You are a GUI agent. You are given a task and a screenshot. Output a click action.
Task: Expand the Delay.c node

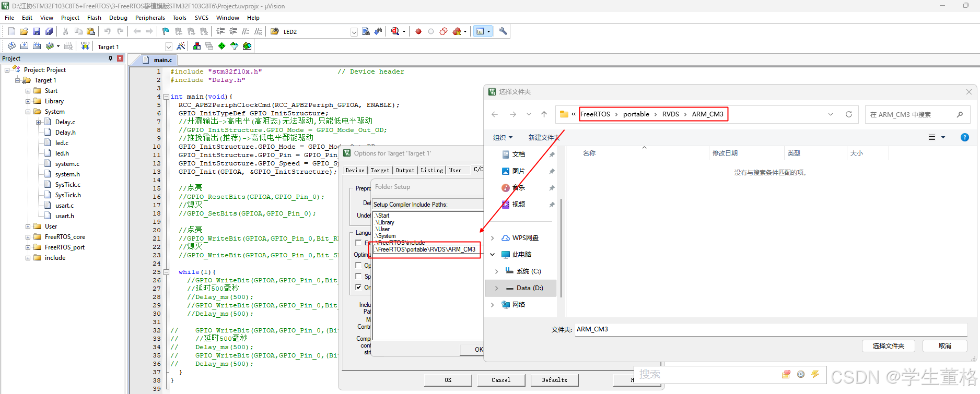click(x=38, y=122)
